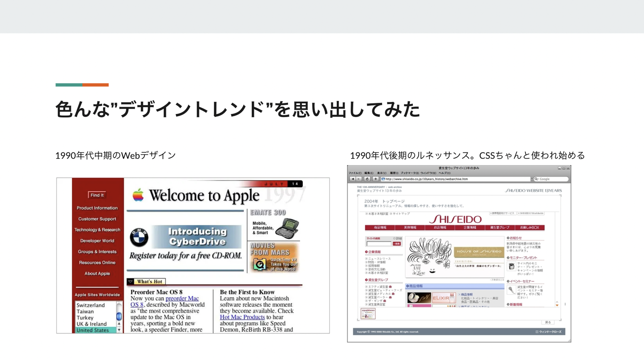
Task: Click the Find It button
Action: click(97, 195)
